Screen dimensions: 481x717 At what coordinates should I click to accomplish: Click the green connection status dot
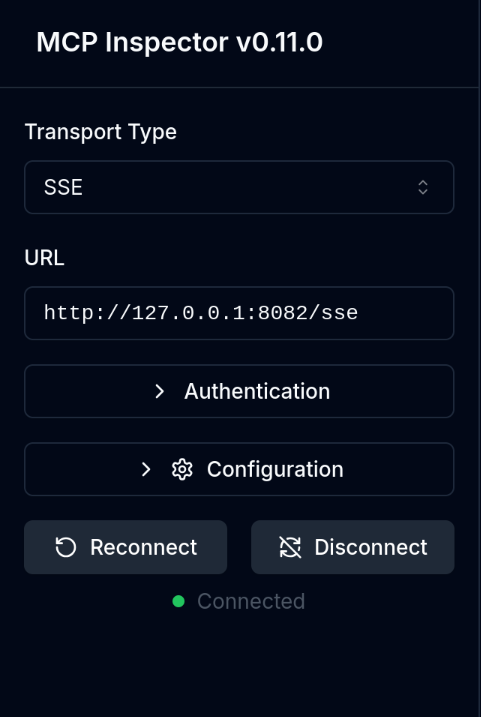[x=178, y=601]
